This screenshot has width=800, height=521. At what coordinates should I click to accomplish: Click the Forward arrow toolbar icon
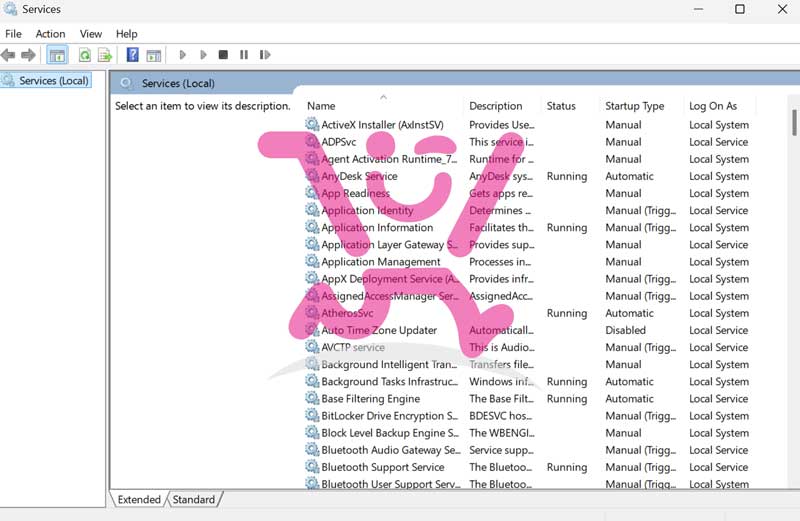pos(28,55)
